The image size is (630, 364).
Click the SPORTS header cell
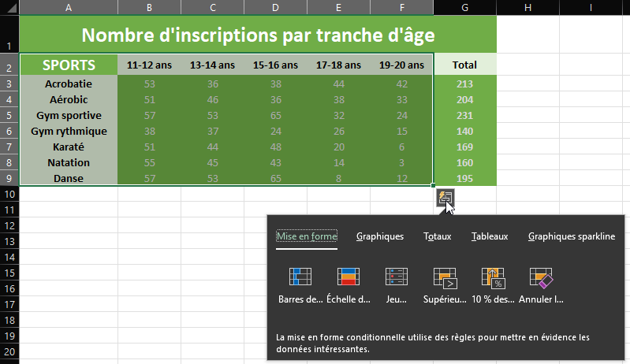[x=69, y=65]
